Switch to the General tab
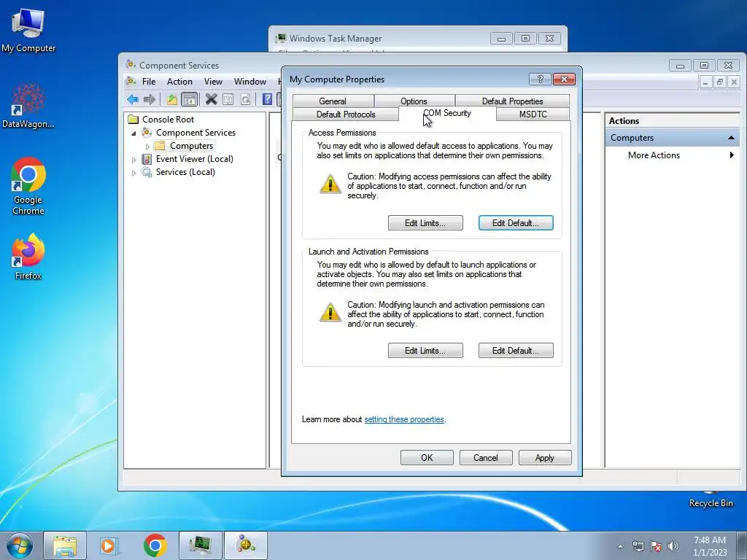747x560 pixels. point(333,101)
